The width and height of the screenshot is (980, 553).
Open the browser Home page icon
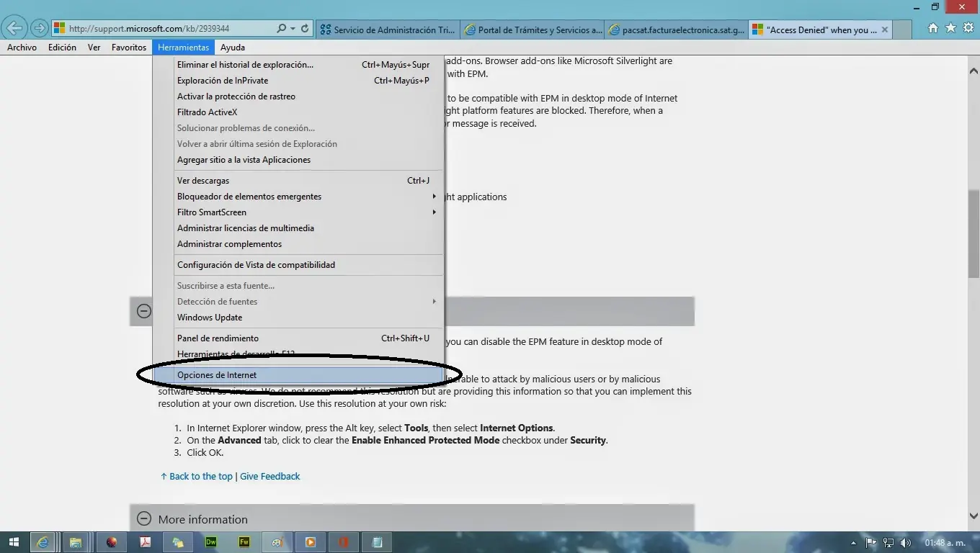(933, 28)
